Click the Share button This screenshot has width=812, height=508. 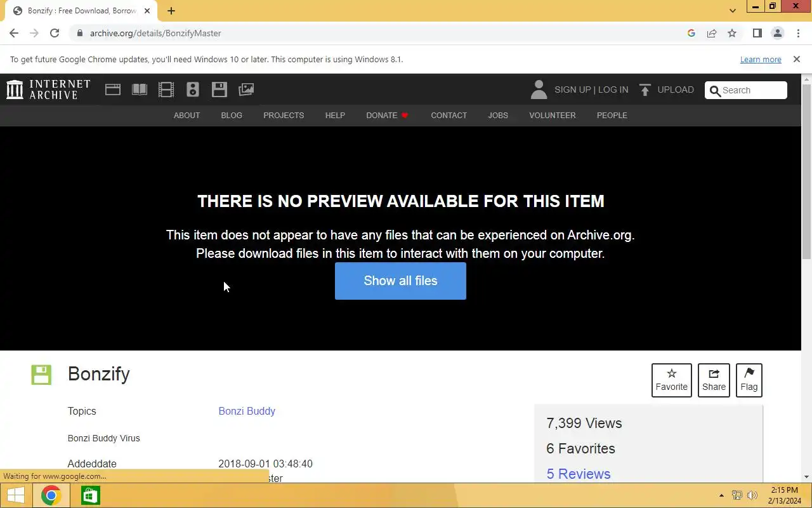(x=714, y=380)
